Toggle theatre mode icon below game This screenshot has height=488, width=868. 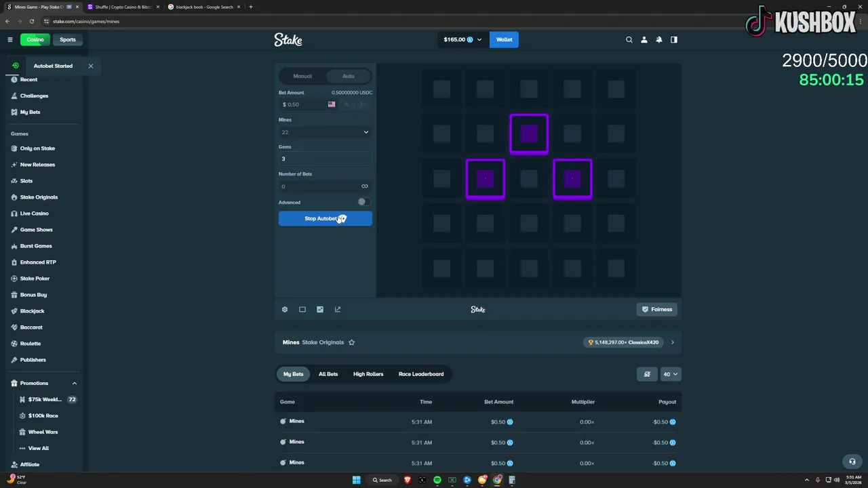tap(302, 309)
